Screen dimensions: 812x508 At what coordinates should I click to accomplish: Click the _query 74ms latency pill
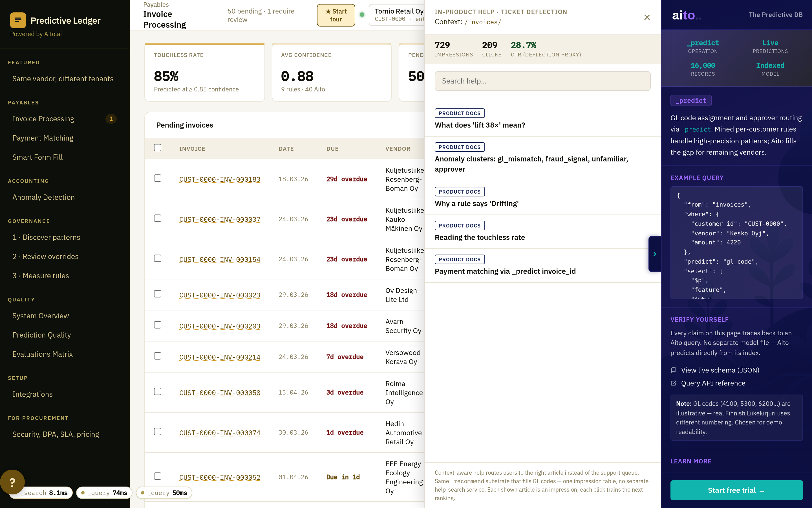pos(104,493)
